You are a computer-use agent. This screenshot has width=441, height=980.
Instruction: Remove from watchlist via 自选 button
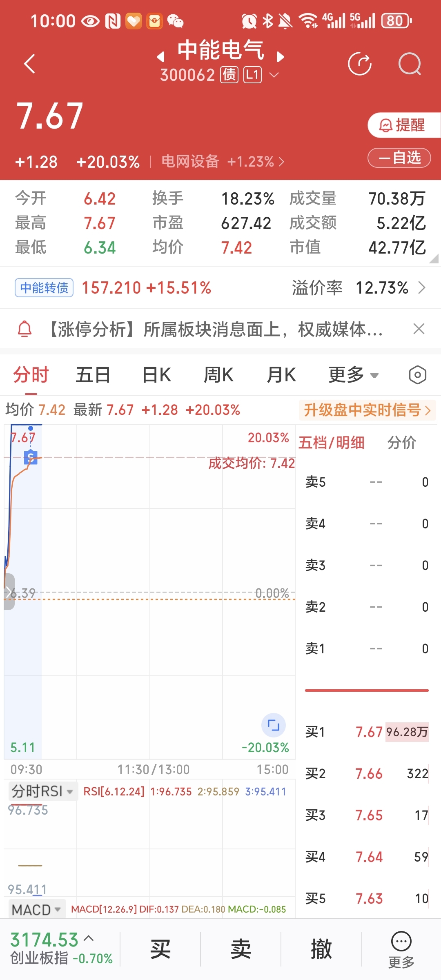(399, 158)
